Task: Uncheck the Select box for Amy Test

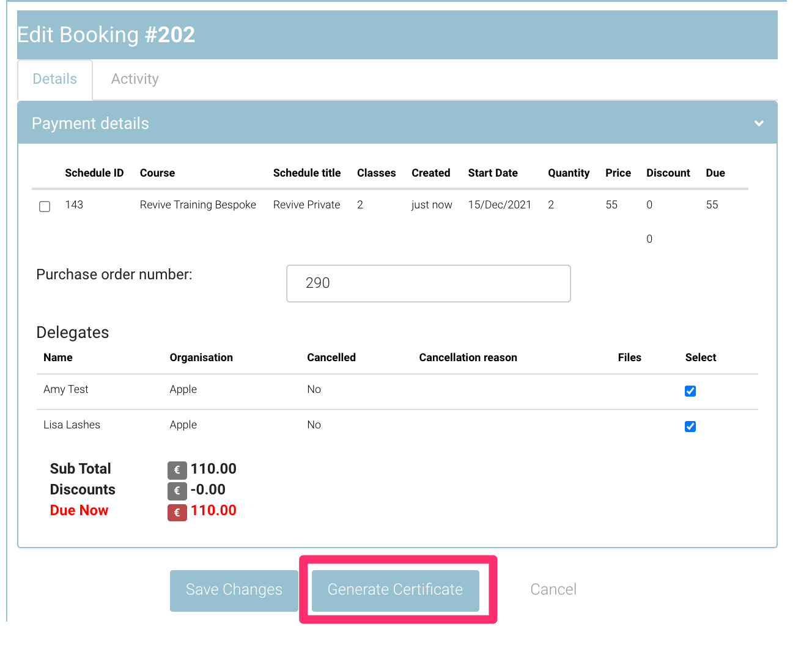Action: tap(690, 391)
